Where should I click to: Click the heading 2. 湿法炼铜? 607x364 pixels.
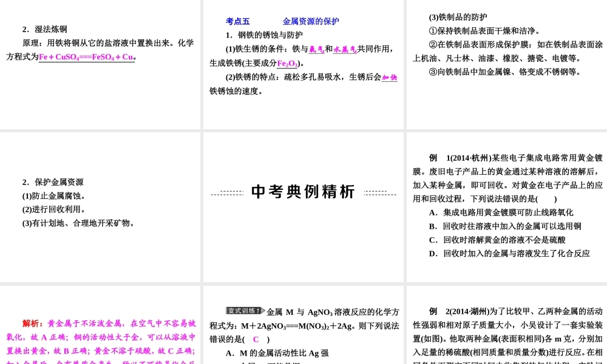tap(44, 29)
